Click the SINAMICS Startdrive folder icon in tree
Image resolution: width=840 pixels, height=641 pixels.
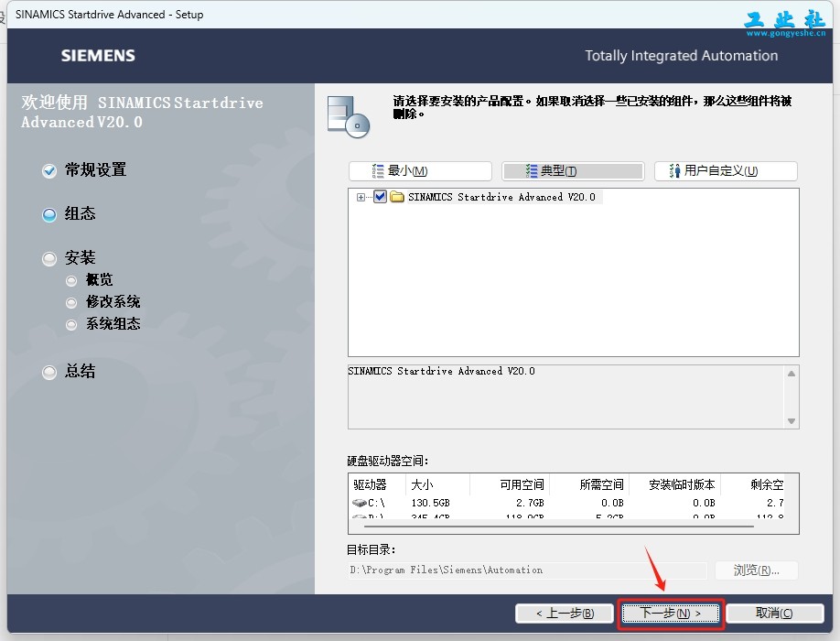[x=397, y=197]
